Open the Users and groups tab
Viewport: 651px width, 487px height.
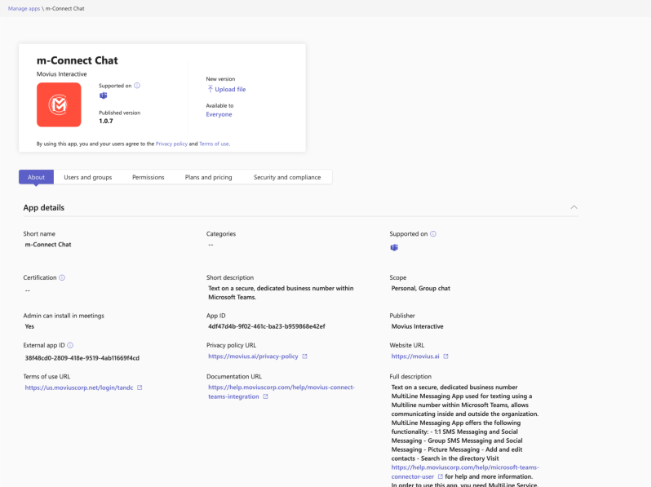(x=88, y=177)
